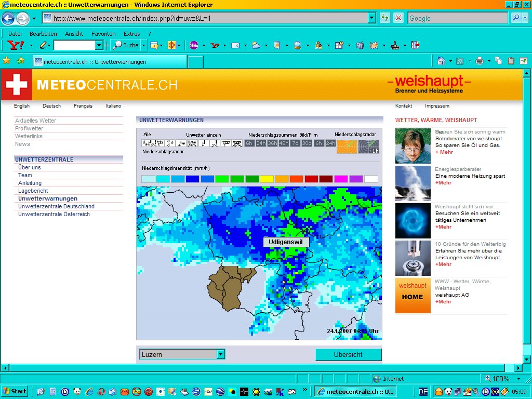This screenshot has height=399, width=532.
Task: Click the Yahoo weather cloud icon
Action: 256,45
